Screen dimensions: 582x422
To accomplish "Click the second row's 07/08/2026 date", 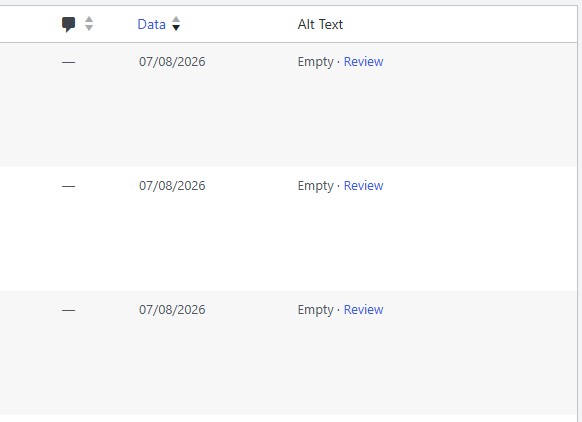I will pyautogui.click(x=172, y=186).
